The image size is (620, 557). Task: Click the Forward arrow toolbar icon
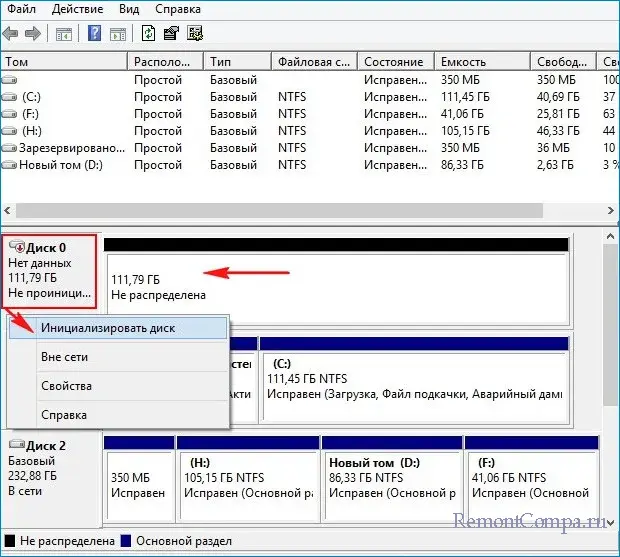[32, 34]
